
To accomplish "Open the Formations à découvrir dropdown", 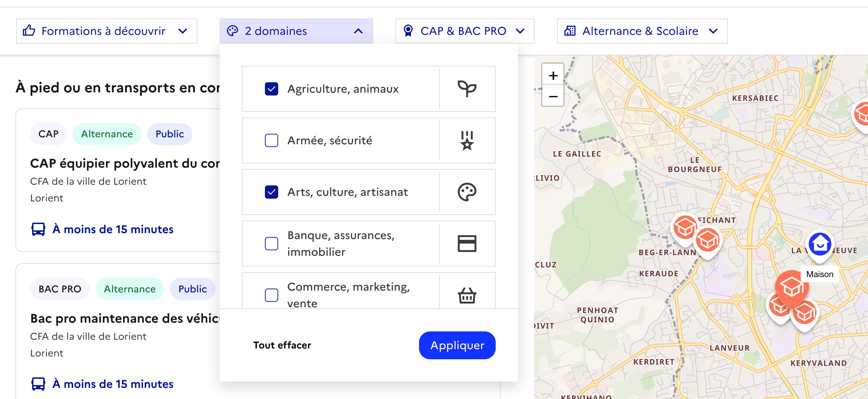I will (x=106, y=31).
